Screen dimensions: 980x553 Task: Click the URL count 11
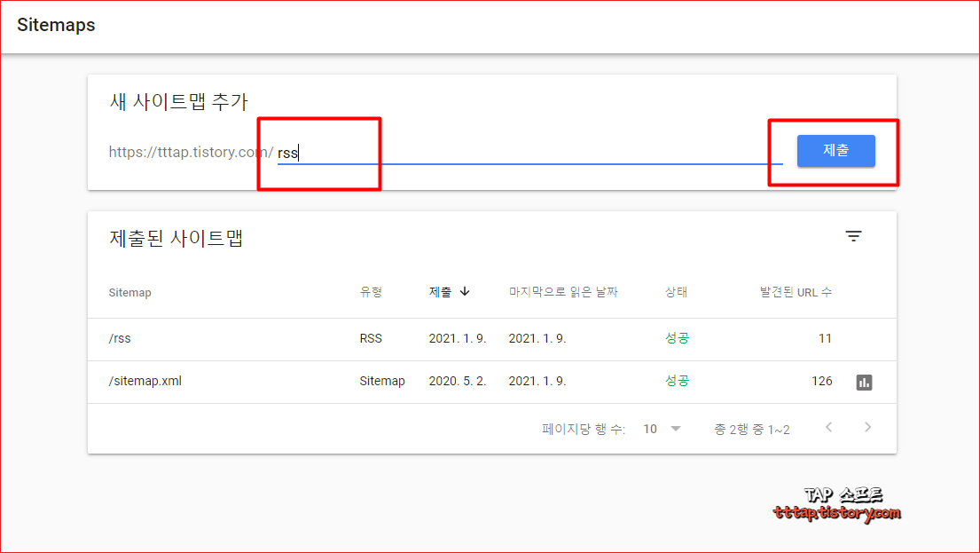(825, 338)
